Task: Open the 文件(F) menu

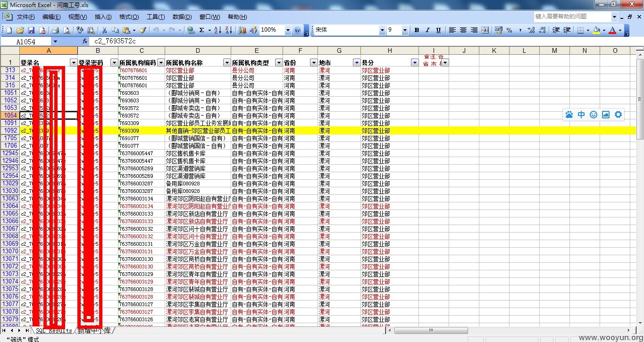Action: 26,17
